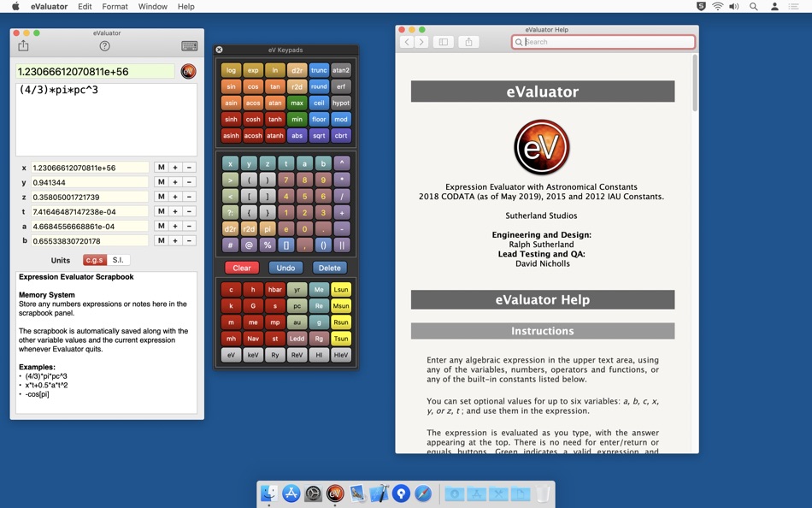Open the Window menu
Image resolution: width=812 pixels, height=508 pixels.
click(153, 6)
